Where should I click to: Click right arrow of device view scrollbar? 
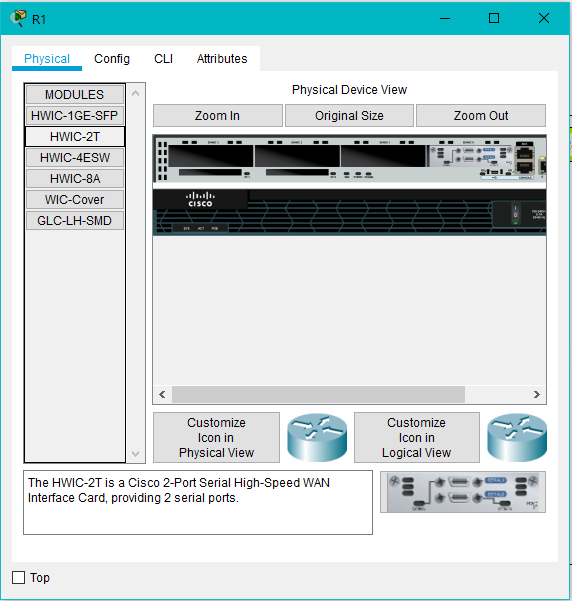click(536, 394)
